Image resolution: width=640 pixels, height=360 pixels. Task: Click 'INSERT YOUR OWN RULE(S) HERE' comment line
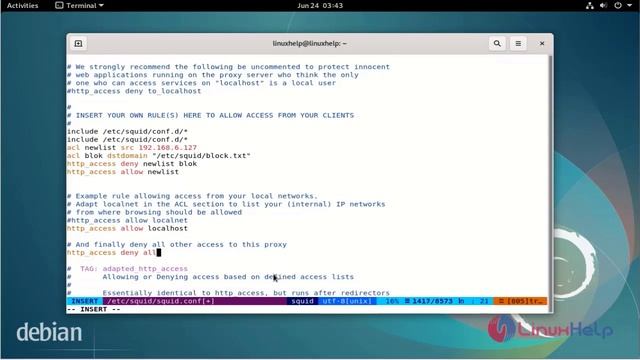(211, 115)
